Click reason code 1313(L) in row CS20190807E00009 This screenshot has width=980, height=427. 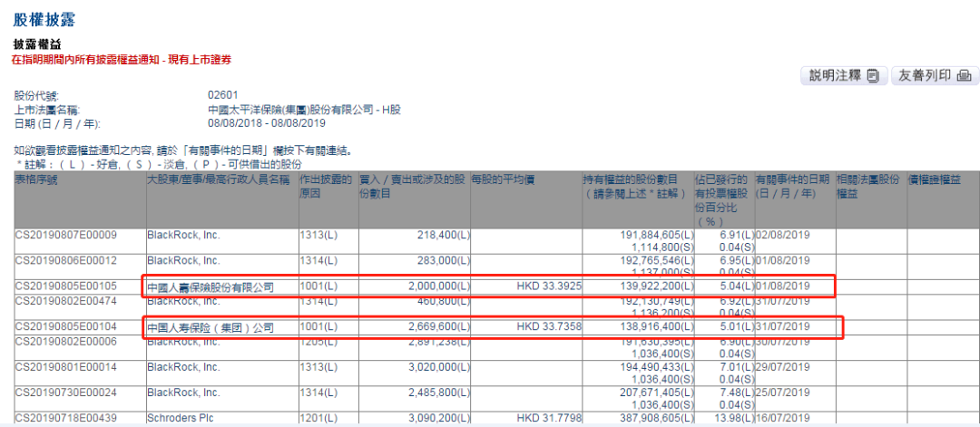pos(317,236)
